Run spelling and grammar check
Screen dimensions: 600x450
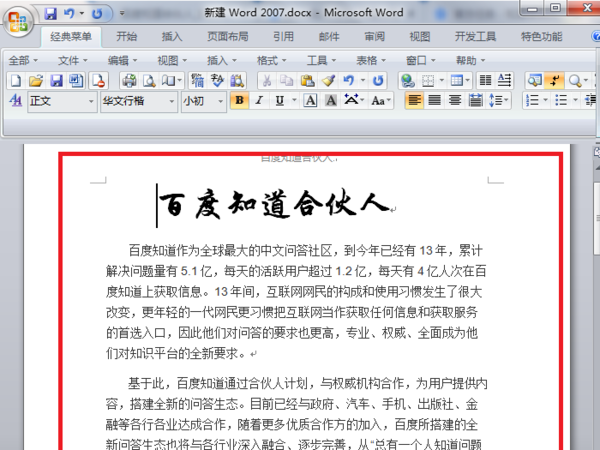click(217, 81)
